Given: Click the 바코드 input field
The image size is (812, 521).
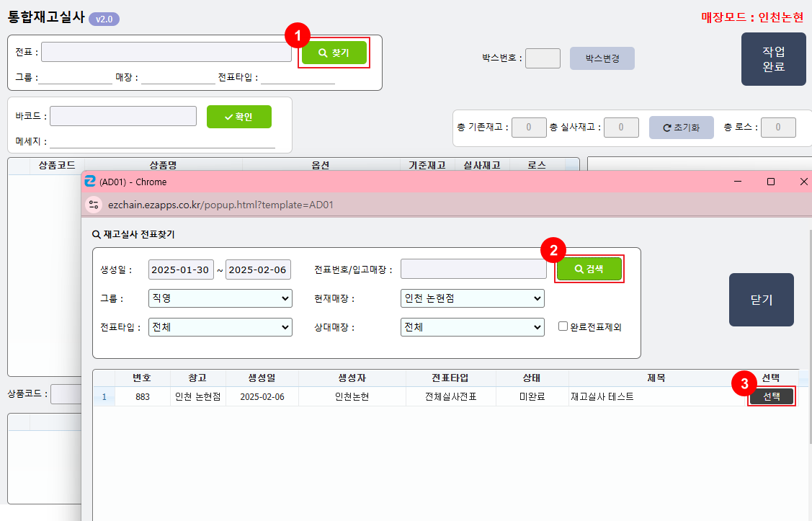Looking at the screenshot, I should (x=123, y=116).
